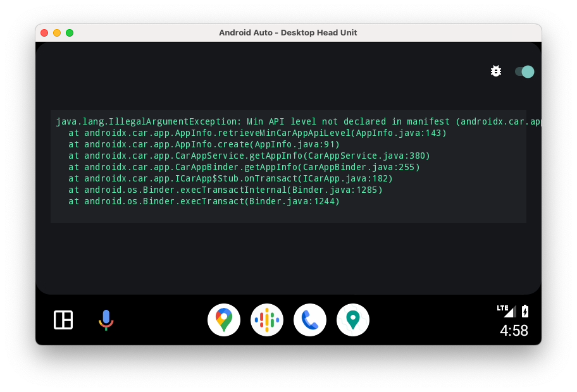The image size is (577, 392).
Task: Activate Google Assistant microphone
Action: click(x=106, y=320)
